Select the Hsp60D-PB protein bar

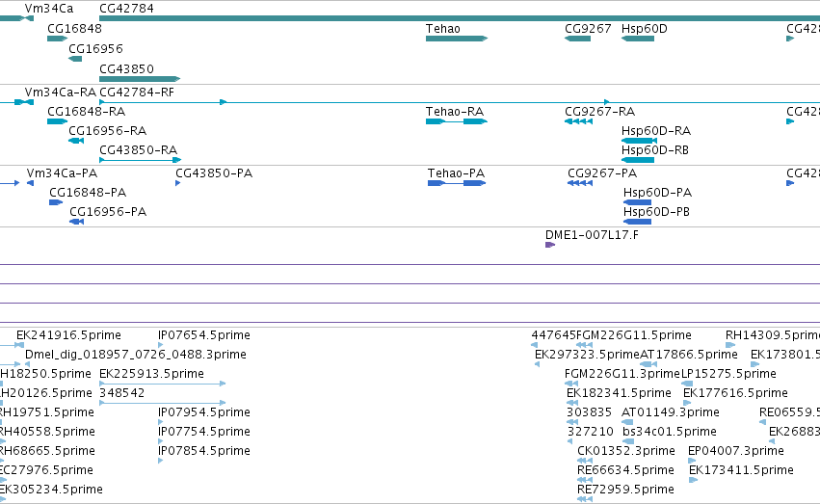[x=637, y=222]
